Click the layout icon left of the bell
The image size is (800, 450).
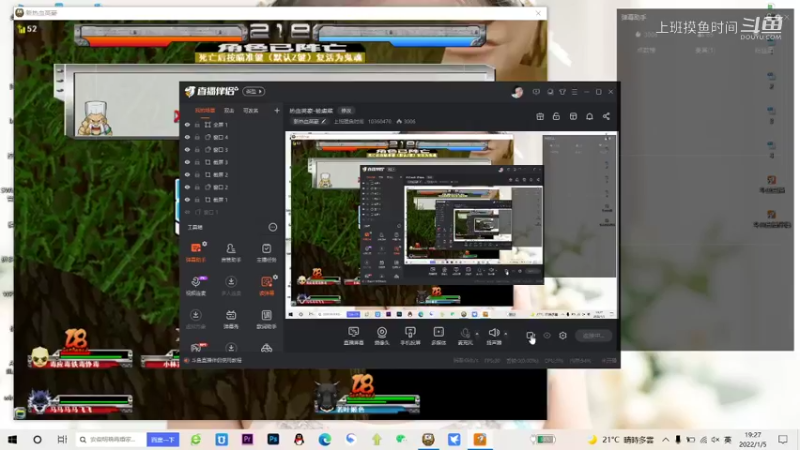click(573, 116)
